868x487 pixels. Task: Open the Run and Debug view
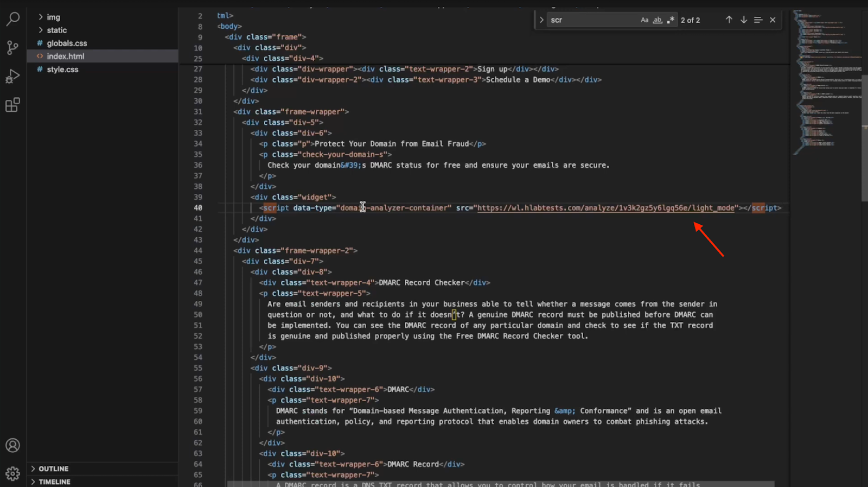(x=12, y=76)
